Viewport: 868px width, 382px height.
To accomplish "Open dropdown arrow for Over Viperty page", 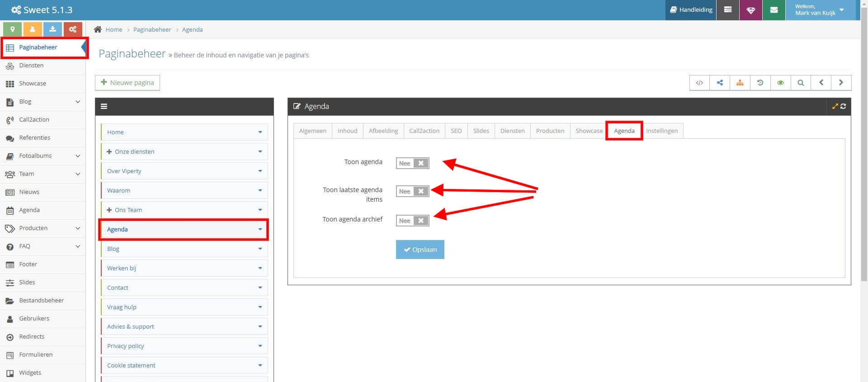I will pyautogui.click(x=260, y=171).
